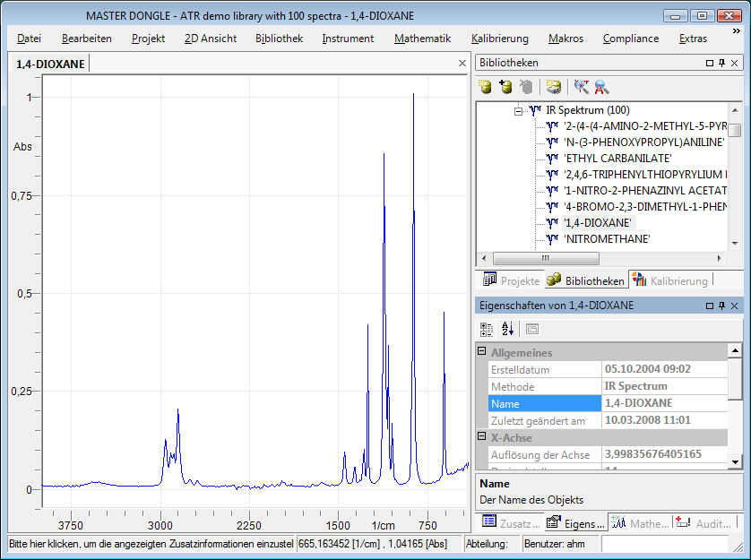Image resolution: width=751 pixels, height=560 pixels.
Task: Open the Mathematik menu
Action: (x=422, y=39)
